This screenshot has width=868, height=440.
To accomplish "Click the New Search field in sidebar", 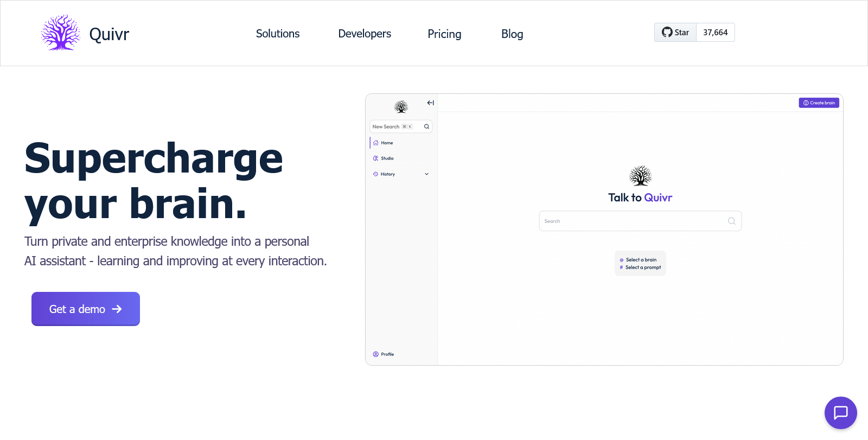I will (401, 126).
